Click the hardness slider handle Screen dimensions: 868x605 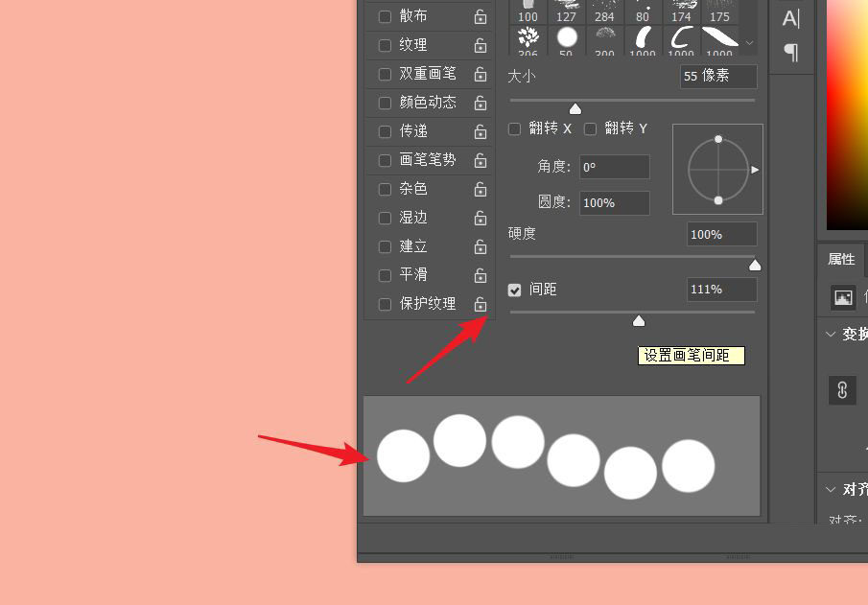[x=755, y=266]
